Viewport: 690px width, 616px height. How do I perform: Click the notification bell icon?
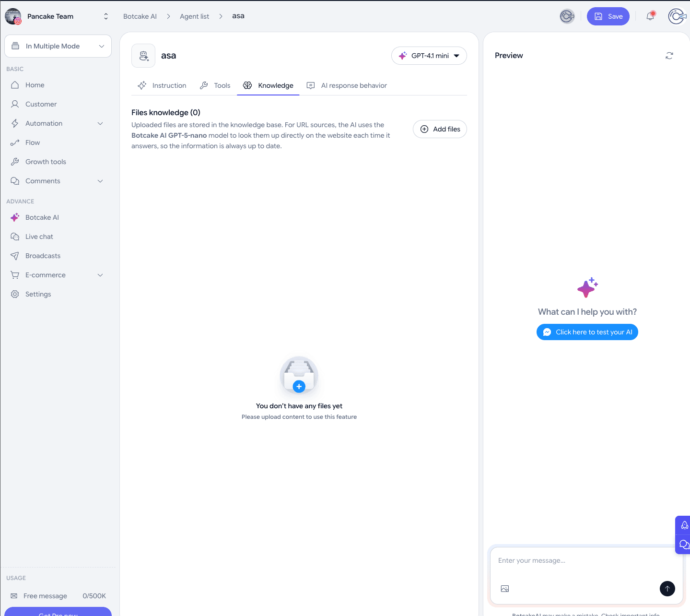(x=650, y=16)
